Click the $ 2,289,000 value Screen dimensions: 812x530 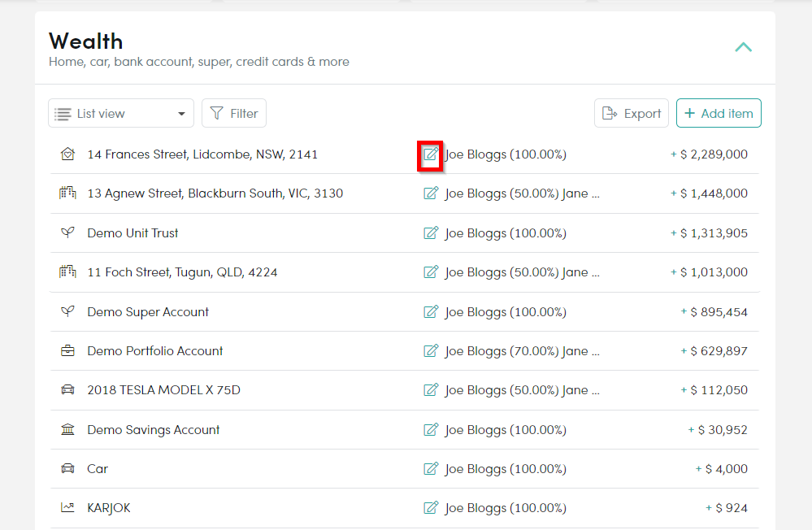714,154
